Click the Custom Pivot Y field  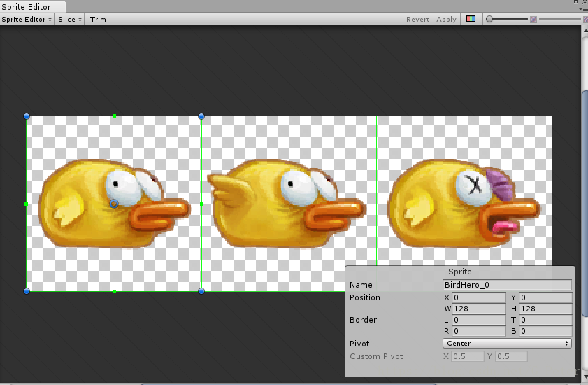pos(511,356)
